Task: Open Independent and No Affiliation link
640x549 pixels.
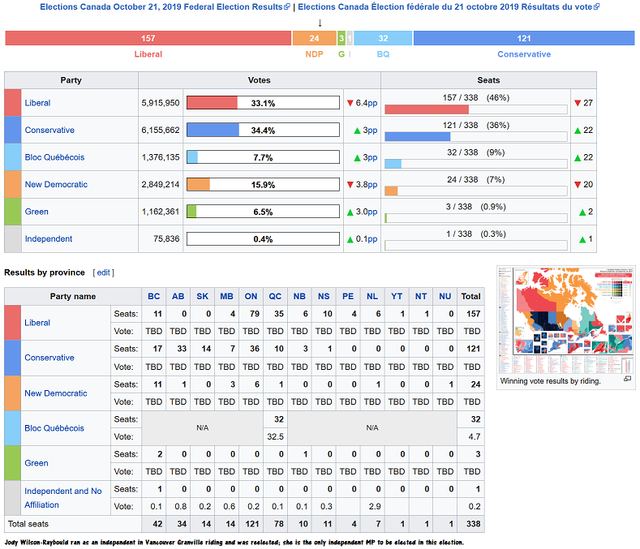Action: [63, 498]
